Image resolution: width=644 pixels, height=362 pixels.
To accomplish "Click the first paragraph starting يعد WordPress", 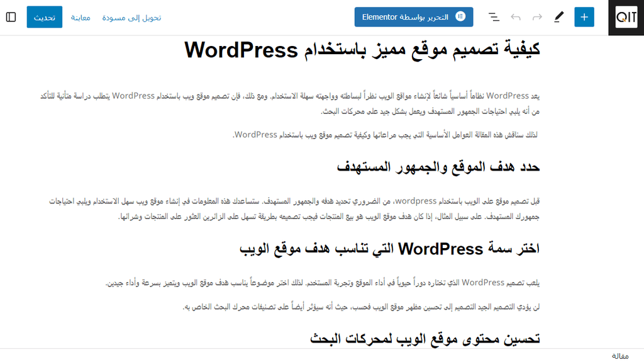I will [x=289, y=103].
